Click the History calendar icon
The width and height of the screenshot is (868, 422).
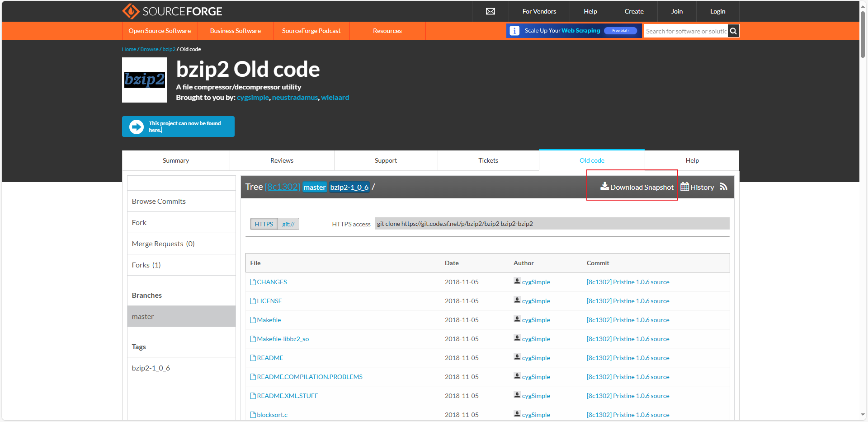684,187
